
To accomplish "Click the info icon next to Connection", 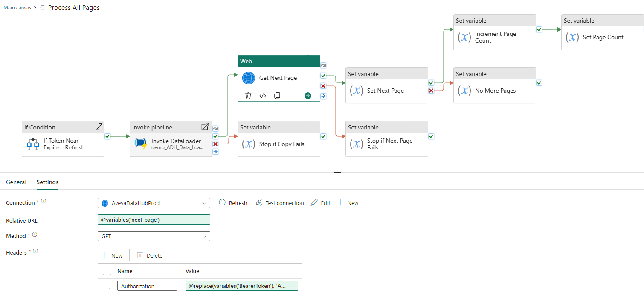I will coord(44,201).
